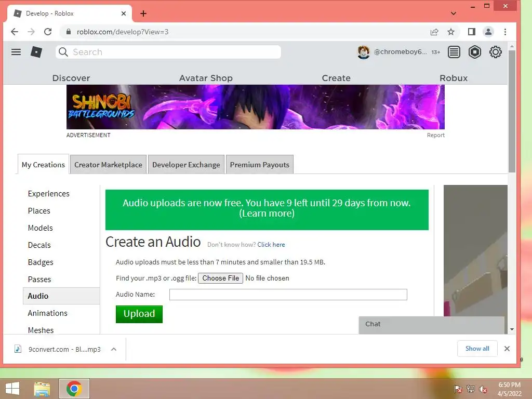Report the Shinobi Battlegrounds advertisement
This screenshot has height=399, width=532.
point(436,135)
